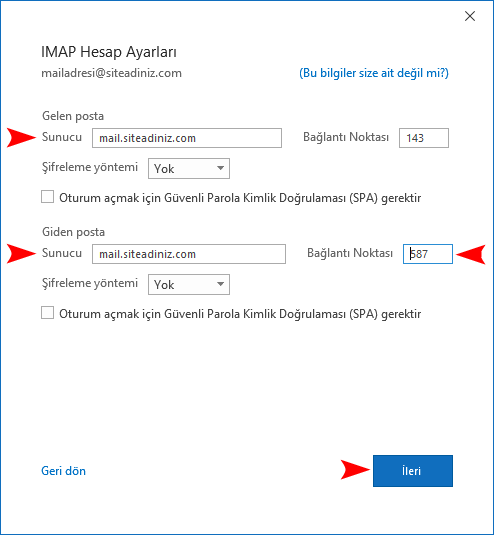494x535 pixels.
Task: Enable SPA checkbox under Giden posta
Action: (x=47, y=313)
